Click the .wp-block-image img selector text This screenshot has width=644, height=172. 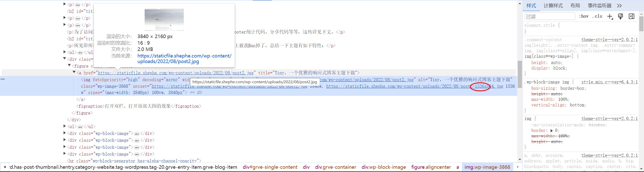[x=547, y=82]
